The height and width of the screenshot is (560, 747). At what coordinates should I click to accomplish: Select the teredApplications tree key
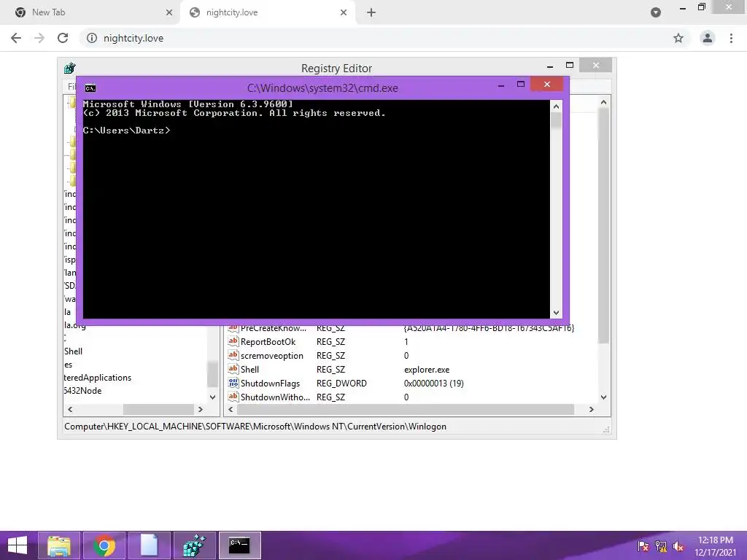98,378
